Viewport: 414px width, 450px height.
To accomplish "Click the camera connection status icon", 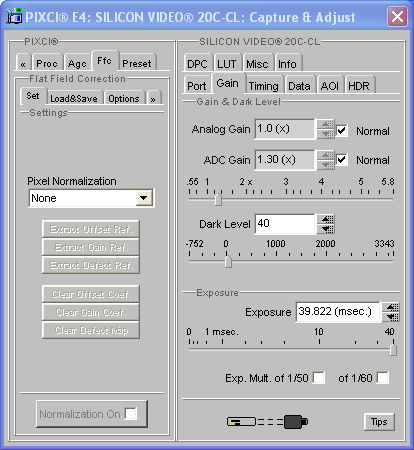I will point(267,422).
